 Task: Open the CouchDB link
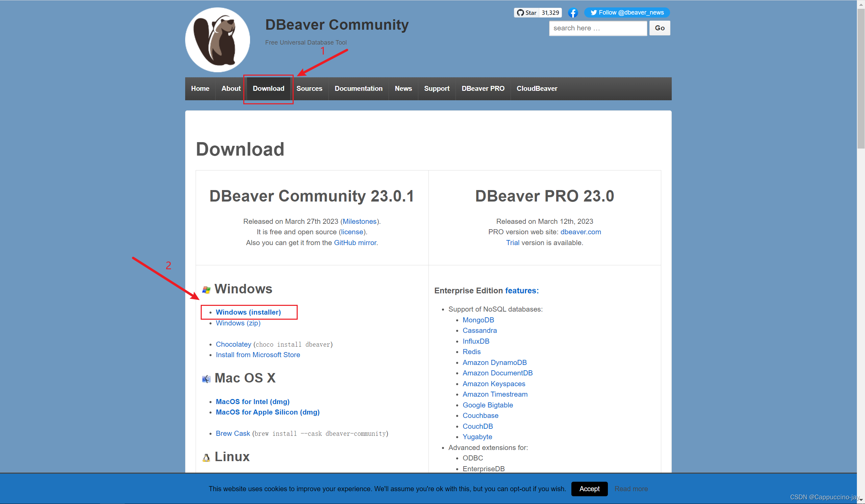click(477, 426)
